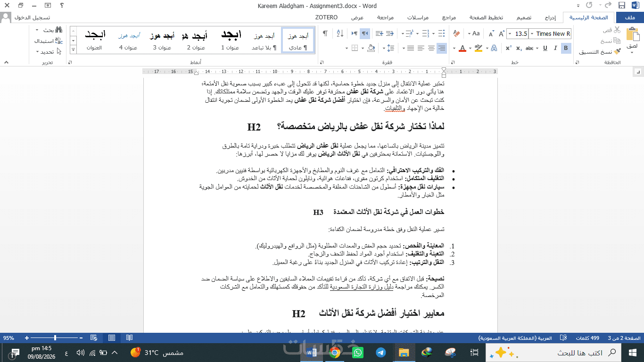644x362 pixels.
Task: Click the Replace (استبدال) icon
Action: pos(58,41)
